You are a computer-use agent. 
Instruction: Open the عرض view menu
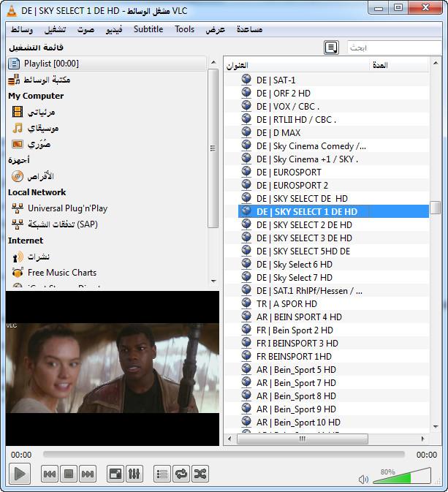click(215, 29)
